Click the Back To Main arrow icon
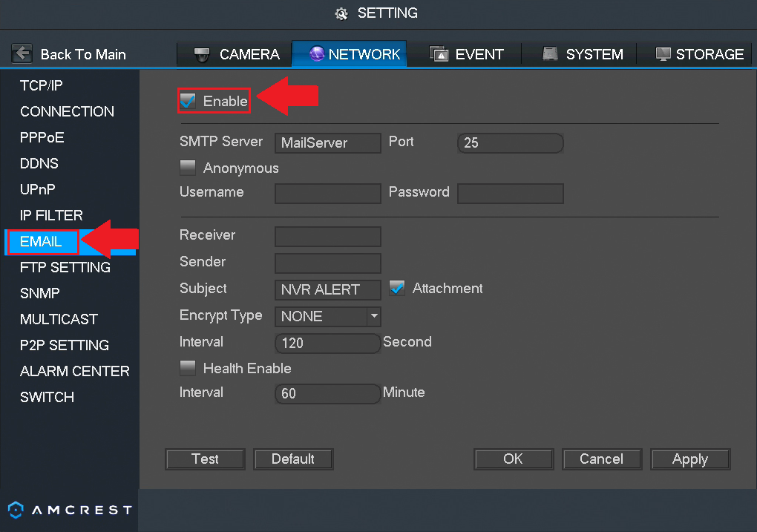 pos(22,53)
